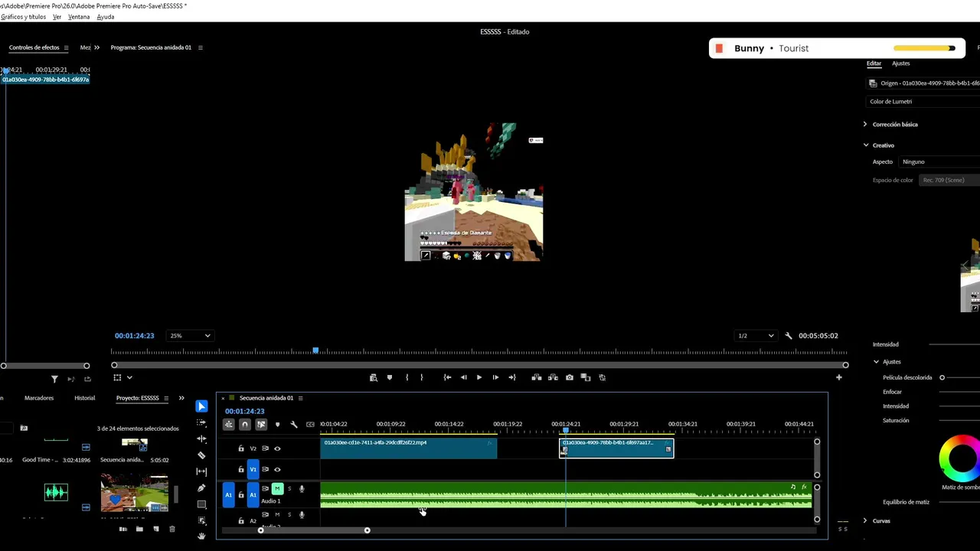Switch to the Ajustes tab in Lumetri
Viewport: 980px width, 551px height.
point(901,64)
